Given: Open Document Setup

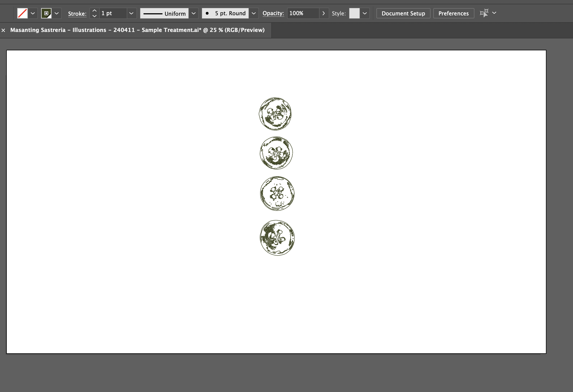Looking at the screenshot, I should tap(403, 13).
